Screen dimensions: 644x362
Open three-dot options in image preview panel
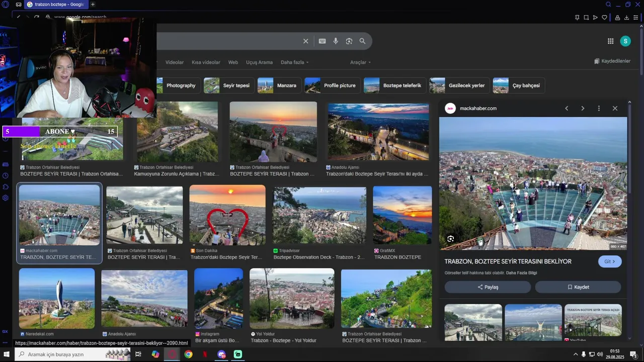[599, 108]
